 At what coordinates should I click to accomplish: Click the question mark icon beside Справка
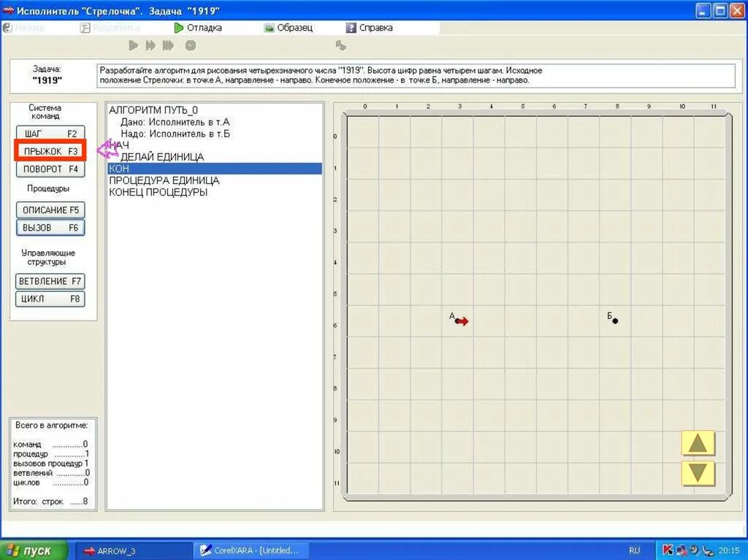click(x=351, y=28)
